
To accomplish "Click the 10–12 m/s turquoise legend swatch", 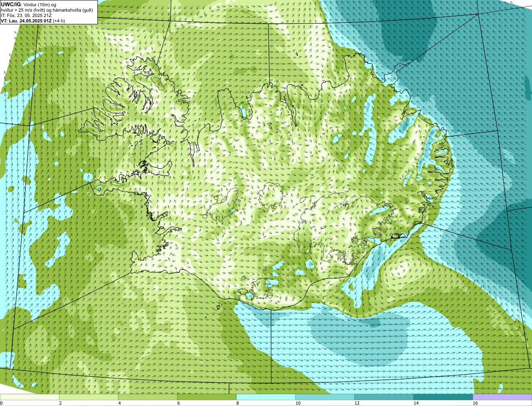I will pos(325,397).
